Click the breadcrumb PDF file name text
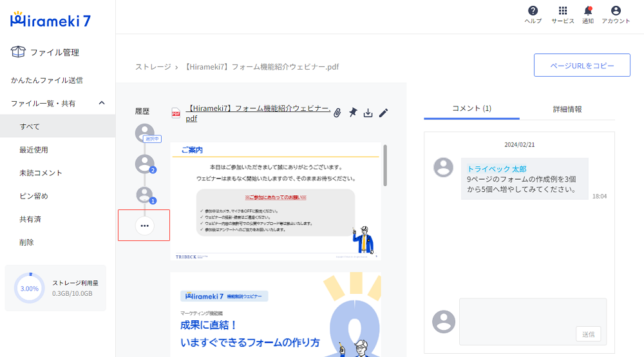This screenshot has height=357, width=644. (x=261, y=66)
